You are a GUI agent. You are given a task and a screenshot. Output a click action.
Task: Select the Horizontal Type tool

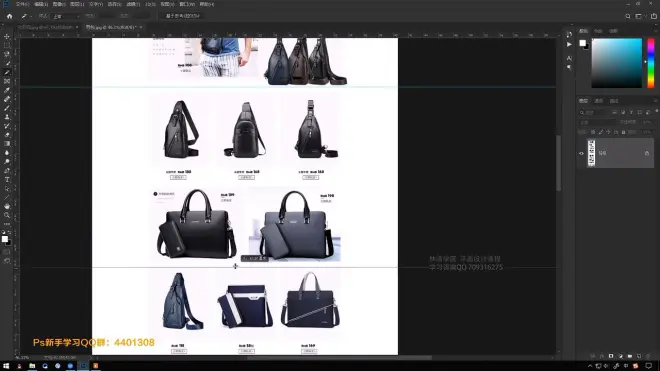click(x=7, y=179)
